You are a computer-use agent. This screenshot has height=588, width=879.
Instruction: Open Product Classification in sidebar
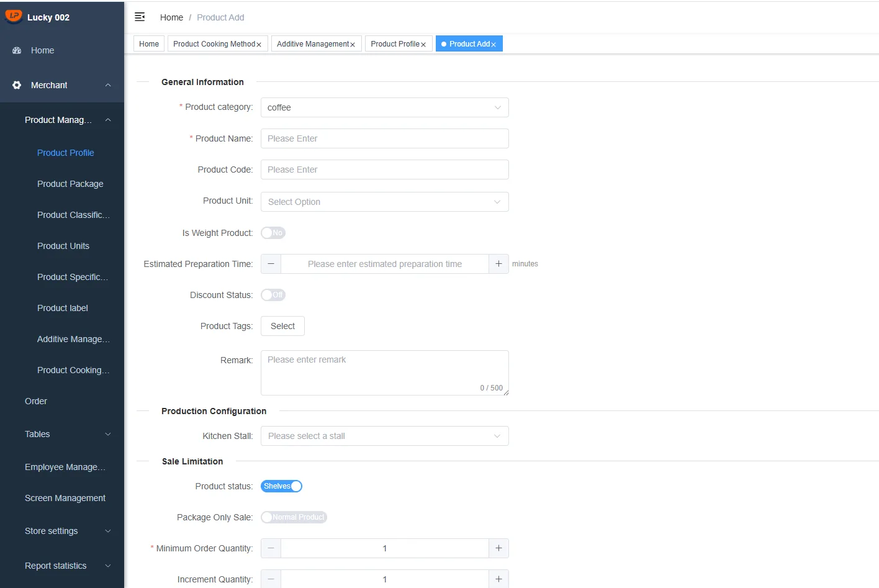[73, 215]
